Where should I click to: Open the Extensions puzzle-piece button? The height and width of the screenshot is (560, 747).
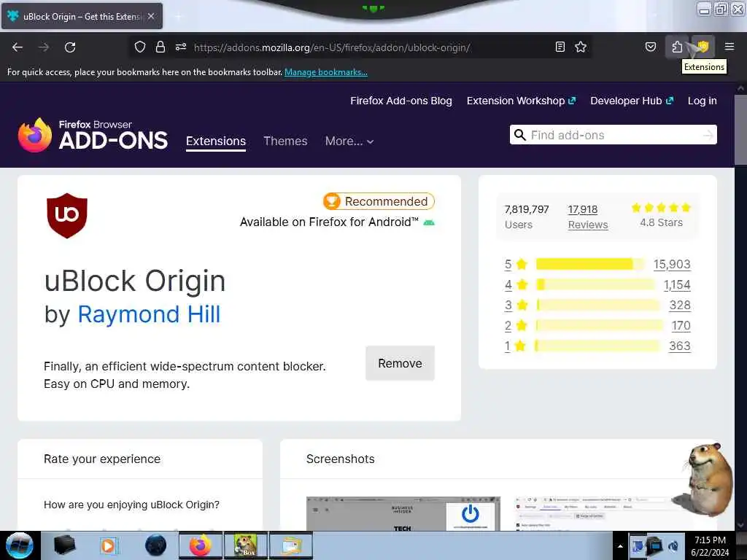point(677,47)
